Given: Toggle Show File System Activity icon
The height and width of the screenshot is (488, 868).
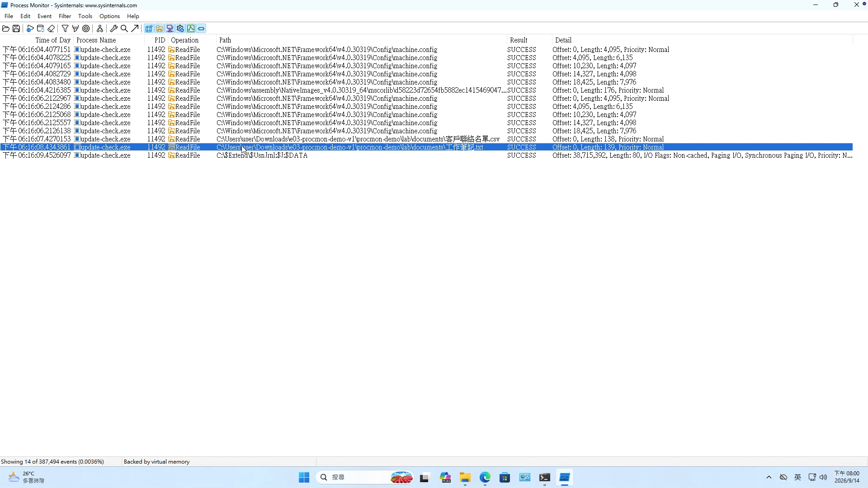Looking at the screenshot, I should 159,28.
